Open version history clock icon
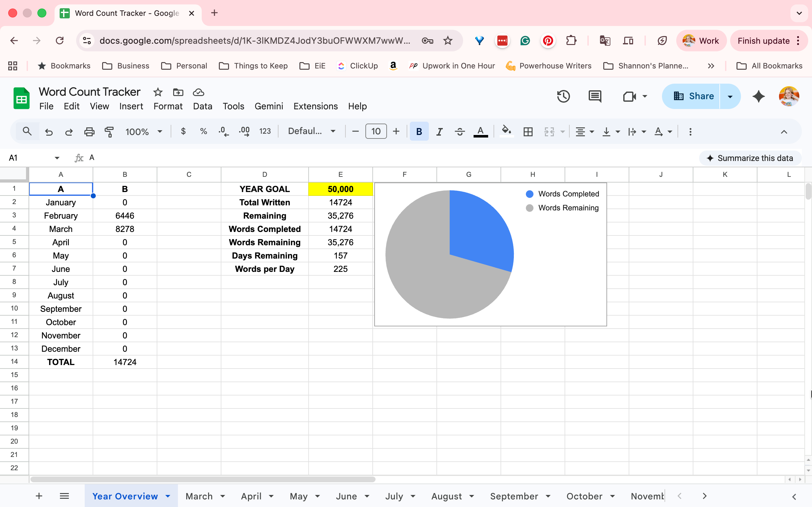The height and width of the screenshot is (507, 812). coord(563,97)
